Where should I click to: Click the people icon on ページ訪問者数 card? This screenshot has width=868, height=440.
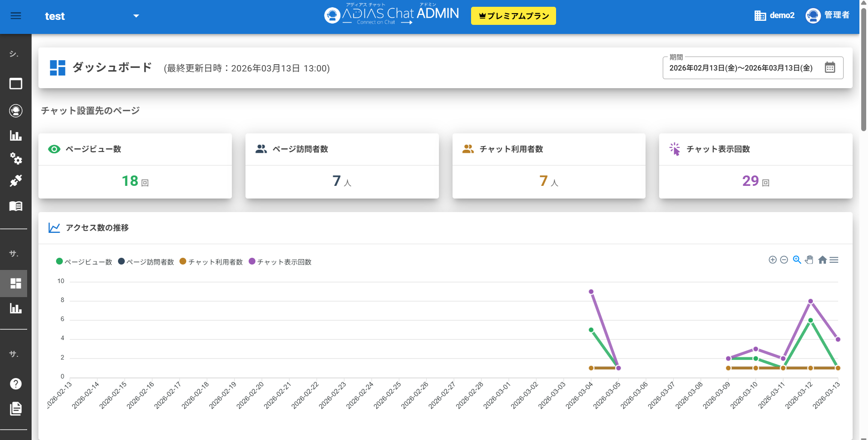click(261, 149)
